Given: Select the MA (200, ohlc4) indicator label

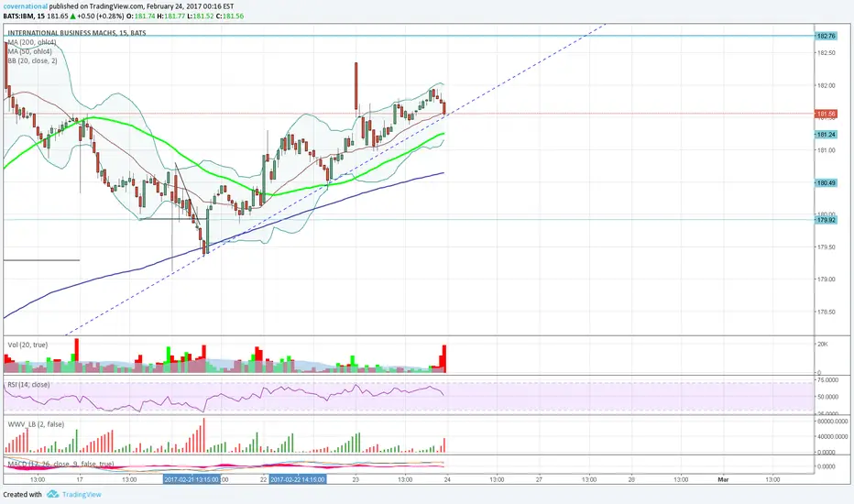Looking at the screenshot, I should (x=31, y=42).
